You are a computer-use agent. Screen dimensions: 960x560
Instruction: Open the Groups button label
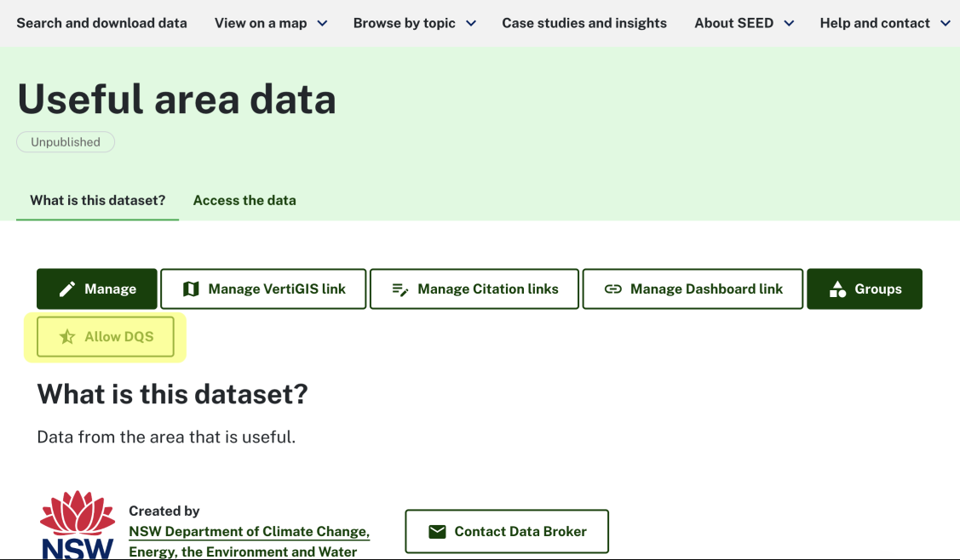(878, 289)
